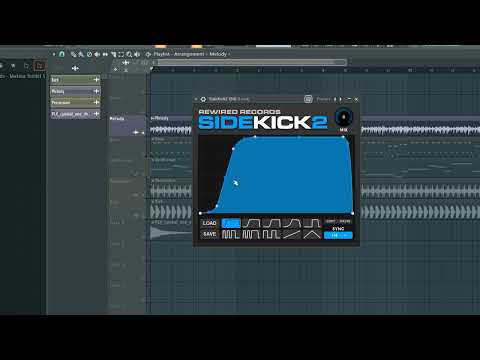
Task: Open the Sidekick plugin options arrow menu
Action: point(196,99)
